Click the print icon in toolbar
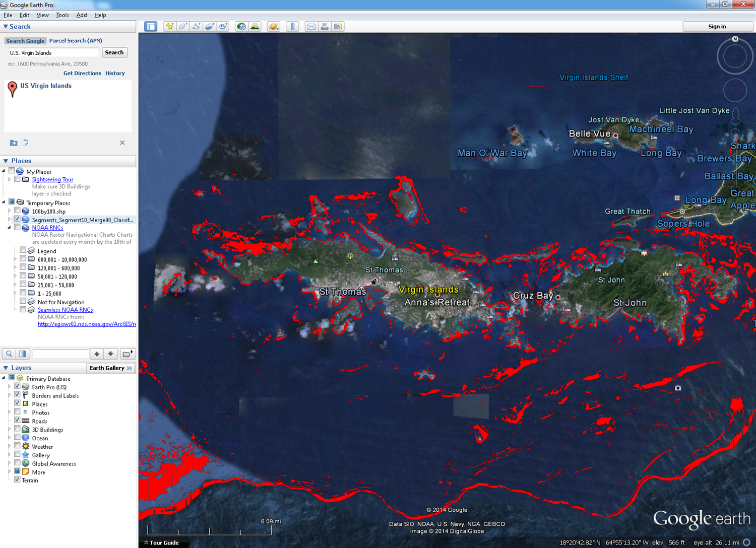The height and width of the screenshot is (548, 756). click(325, 27)
